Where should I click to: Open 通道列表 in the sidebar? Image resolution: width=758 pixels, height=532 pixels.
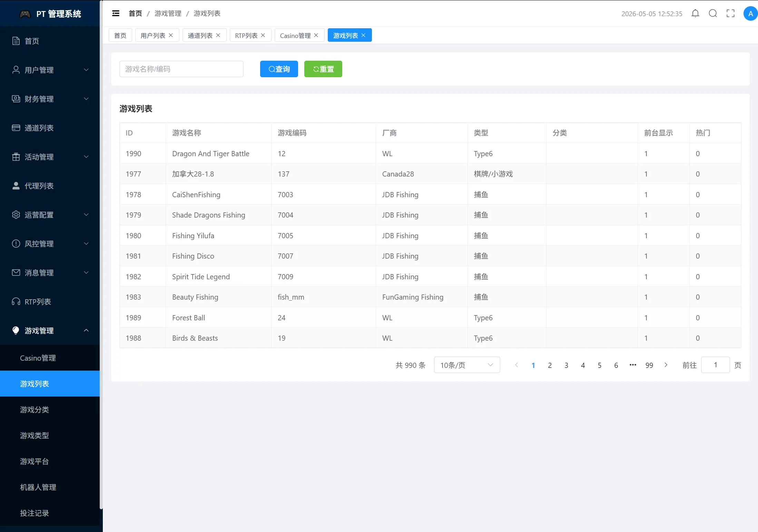[x=50, y=128]
